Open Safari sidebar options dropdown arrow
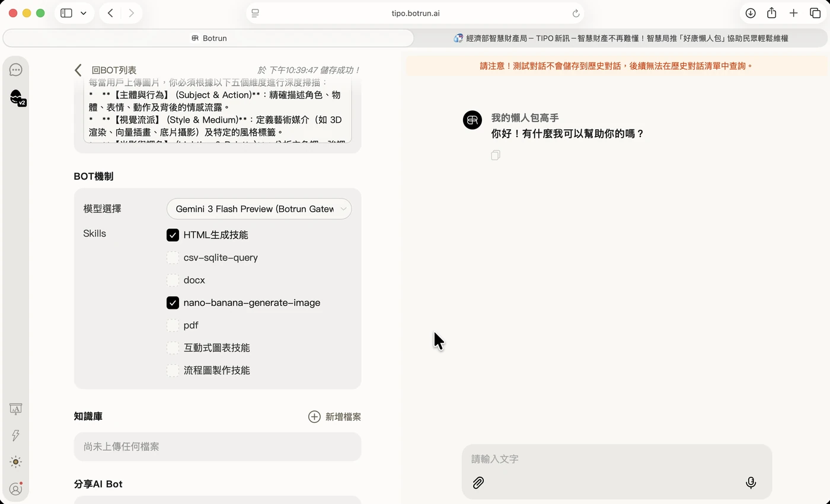 (84, 13)
